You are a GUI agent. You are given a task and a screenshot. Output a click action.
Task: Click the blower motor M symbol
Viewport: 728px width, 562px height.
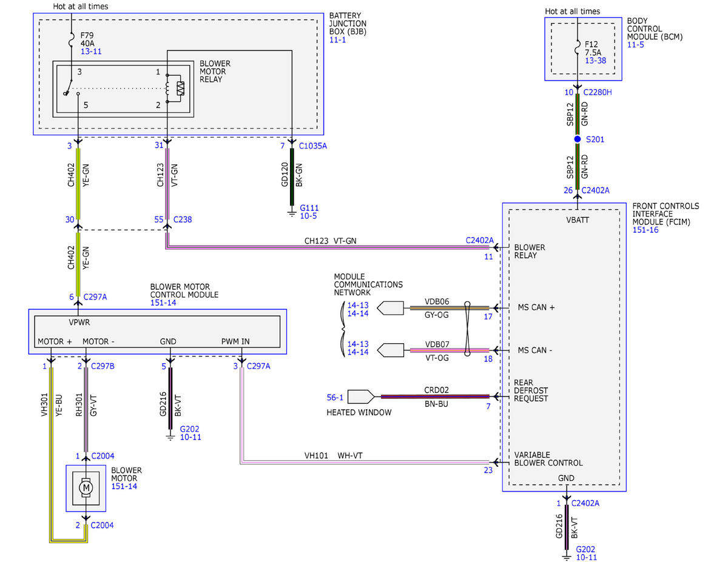click(x=86, y=487)
